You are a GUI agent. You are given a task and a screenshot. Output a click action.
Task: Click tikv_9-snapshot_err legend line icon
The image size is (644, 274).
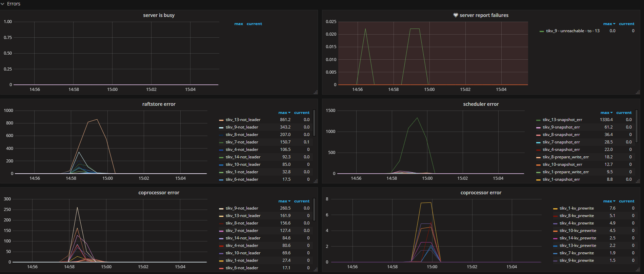tap(538, 128)
